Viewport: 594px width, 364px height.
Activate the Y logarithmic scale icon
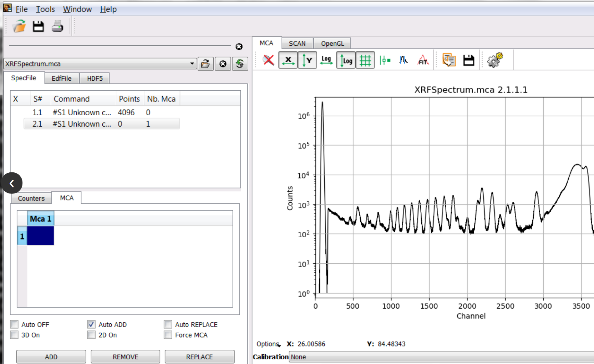pyautogui.click(x=346, y=60)
